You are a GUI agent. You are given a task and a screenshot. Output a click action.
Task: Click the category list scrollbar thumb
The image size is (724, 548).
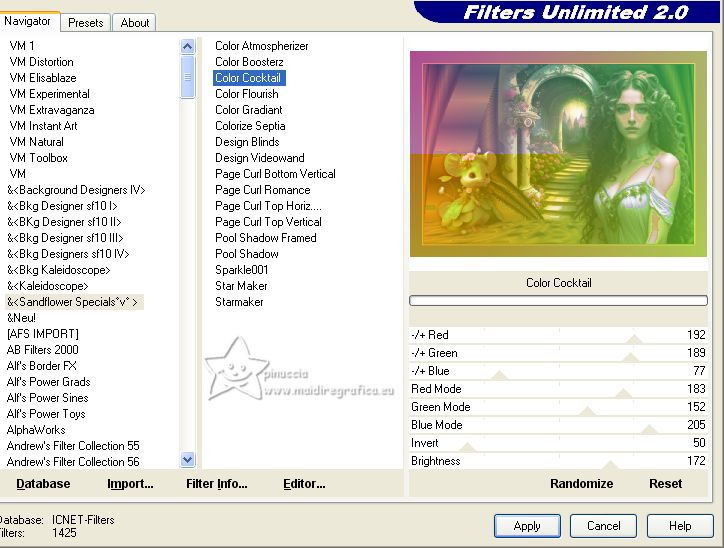coord(187,77)
